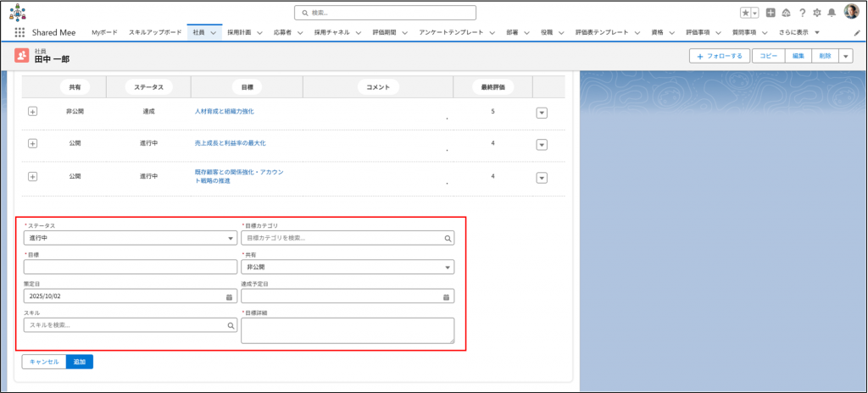Switch to the スキルアップボード tab
868x393 pixels.
click(155, 32)
